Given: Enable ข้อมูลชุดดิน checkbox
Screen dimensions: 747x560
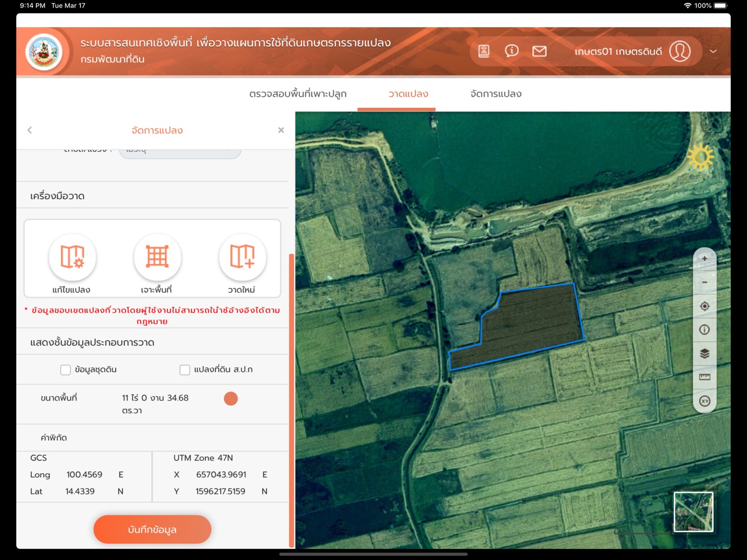Looking at the screenshot, I should pos(65,369).
